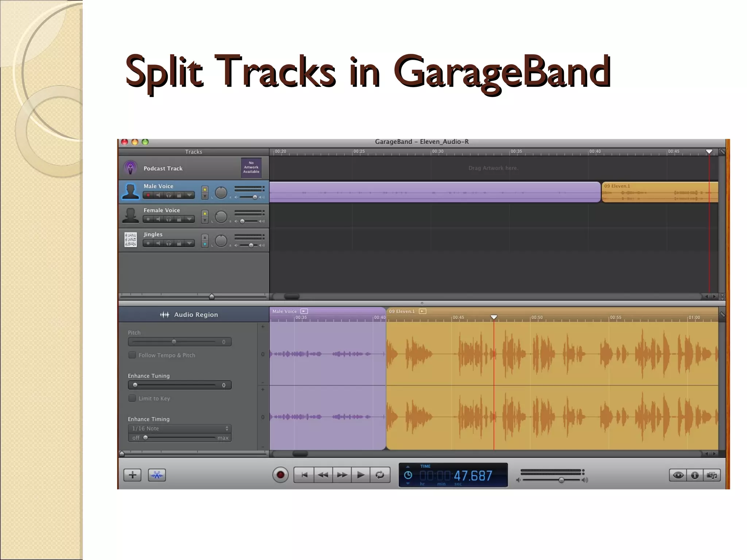
Task: Enable Follow Tempo & Pitch checkbox
Action: (x=132, y=355)
